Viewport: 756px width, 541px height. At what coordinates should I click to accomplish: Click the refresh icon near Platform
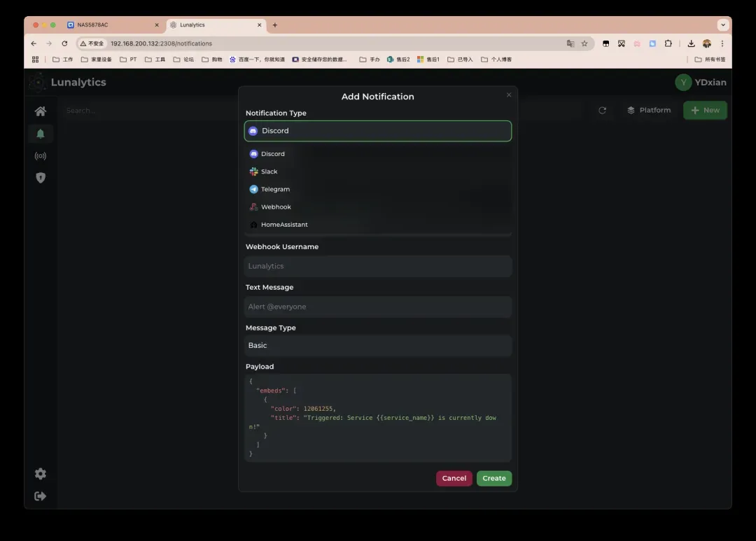click(x=602, y=111)
